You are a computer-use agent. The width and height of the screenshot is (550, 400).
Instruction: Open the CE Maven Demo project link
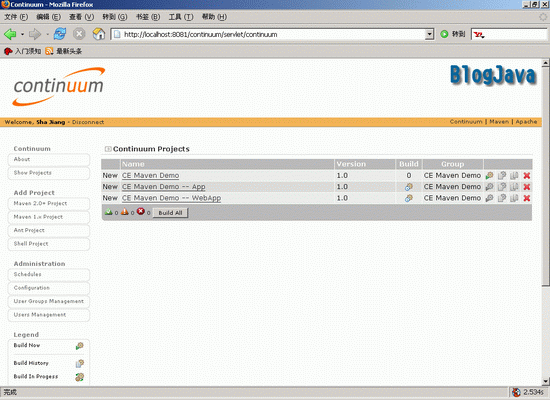point(150,175)
